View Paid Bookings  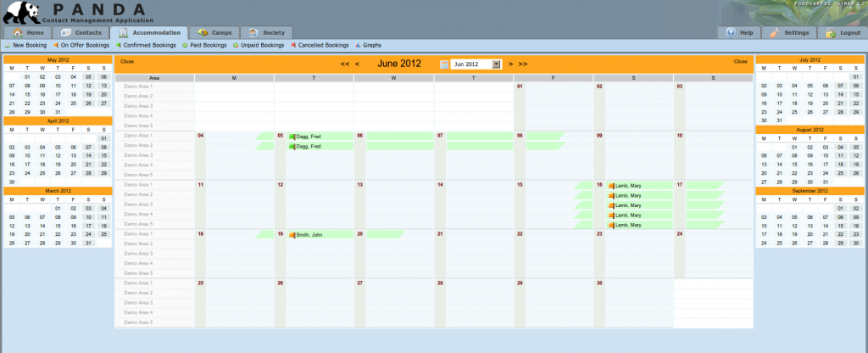tap(207, 44)
